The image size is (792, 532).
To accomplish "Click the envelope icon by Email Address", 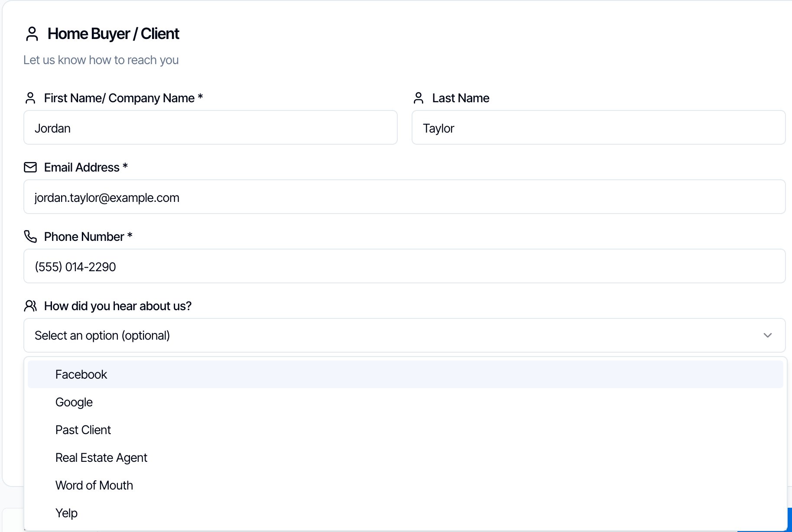I will click(x=30, y=167).
